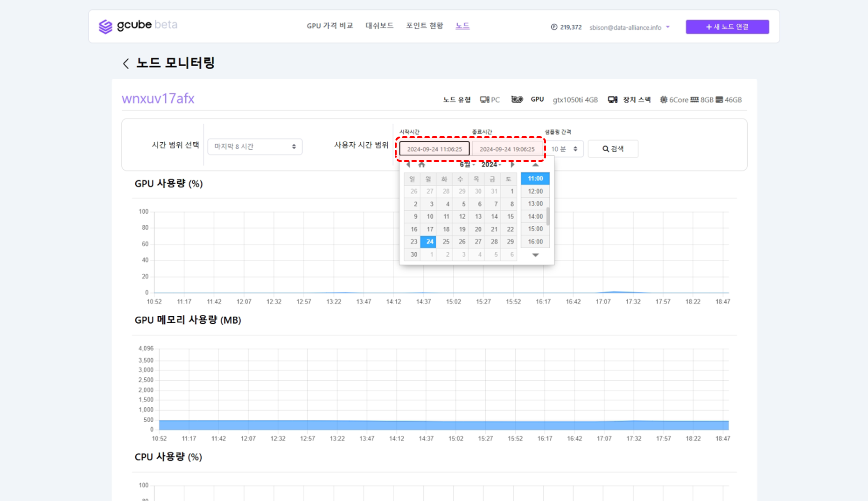This screenshot has height=501, width=868.
Task: Click the node name wnxuv17afx
Action: click(x=158, y=98)
